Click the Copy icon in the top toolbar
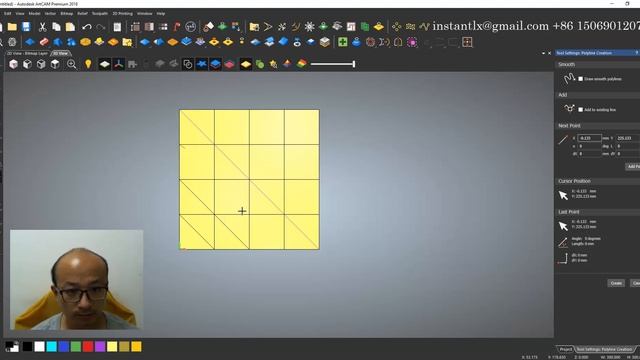Image resolution: width=640 pixels, height=360 pixels. tap(56, 27)
